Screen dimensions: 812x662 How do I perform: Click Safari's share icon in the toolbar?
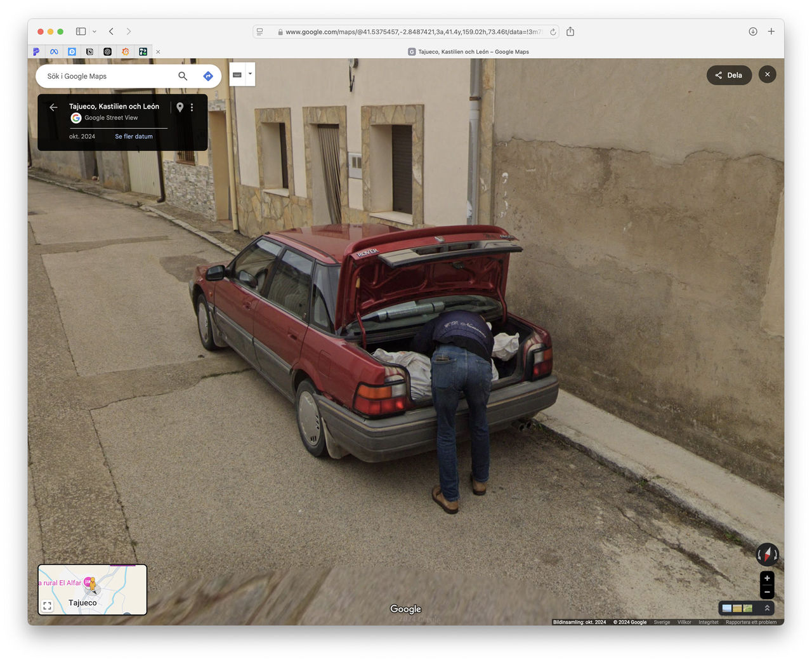[570, 31]
